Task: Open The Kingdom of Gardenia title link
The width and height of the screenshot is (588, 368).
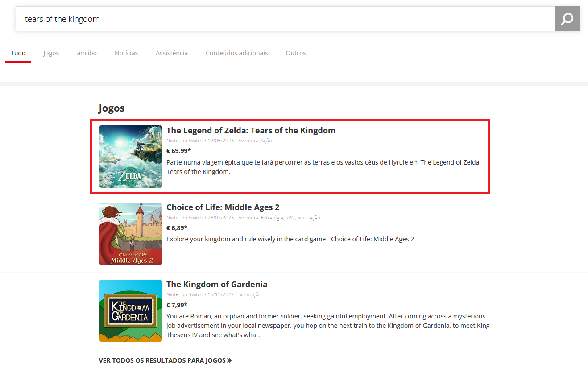Action: [x=217, y=285]
